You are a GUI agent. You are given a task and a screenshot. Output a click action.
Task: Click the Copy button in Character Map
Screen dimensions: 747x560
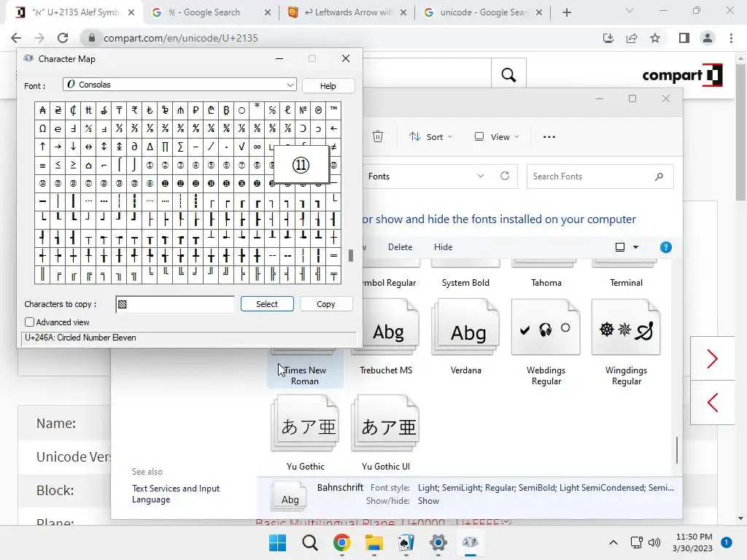(326, 304)
